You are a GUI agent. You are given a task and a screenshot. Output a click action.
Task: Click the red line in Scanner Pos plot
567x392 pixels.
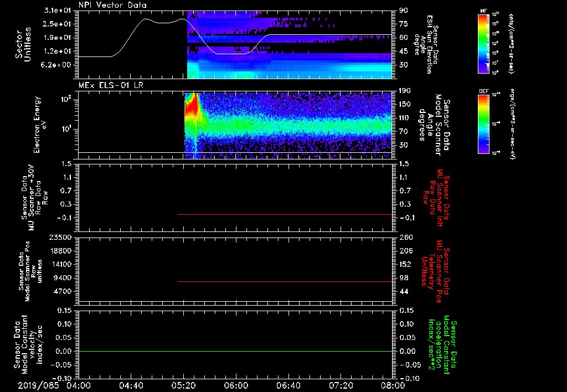(285, 281)
